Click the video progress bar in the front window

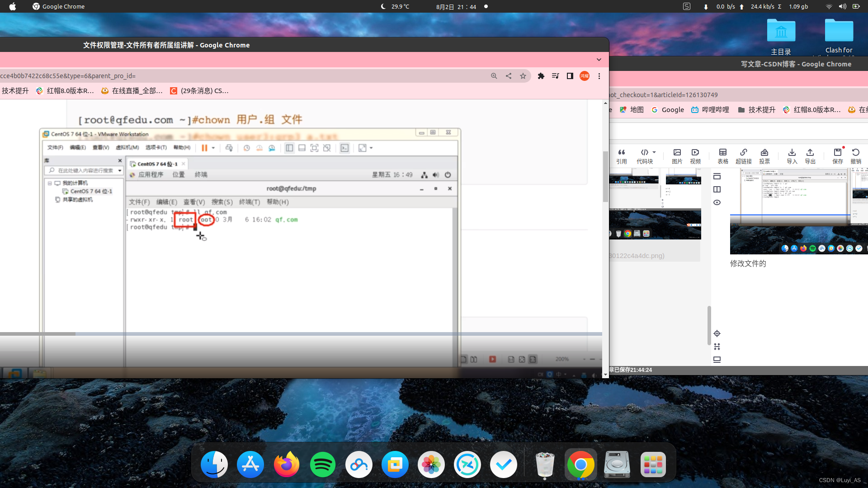(x=301, y=334)
